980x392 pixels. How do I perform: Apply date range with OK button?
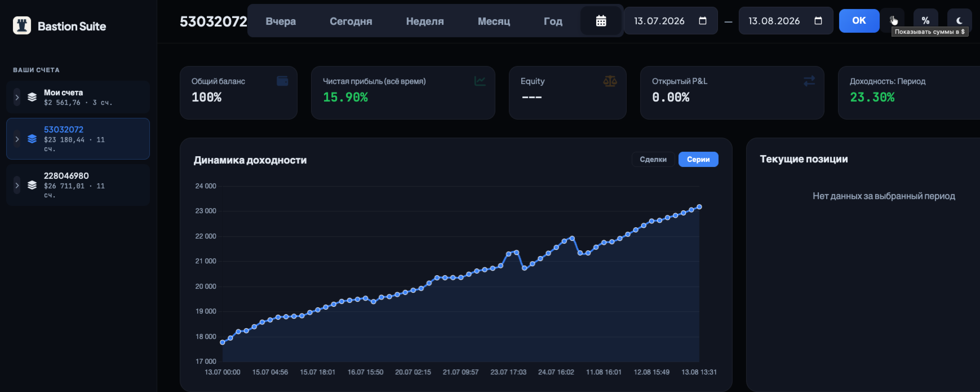(859, 21)
